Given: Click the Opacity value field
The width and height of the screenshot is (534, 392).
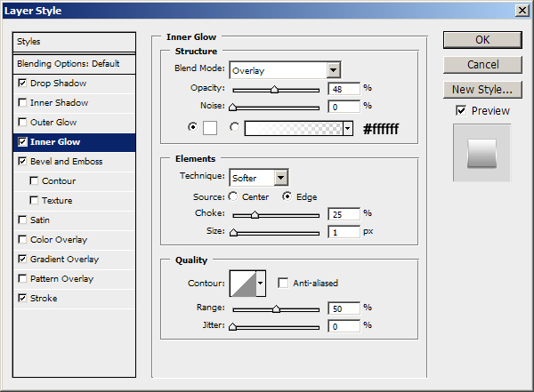Looking at the screenshot, I should coord(344,89).
